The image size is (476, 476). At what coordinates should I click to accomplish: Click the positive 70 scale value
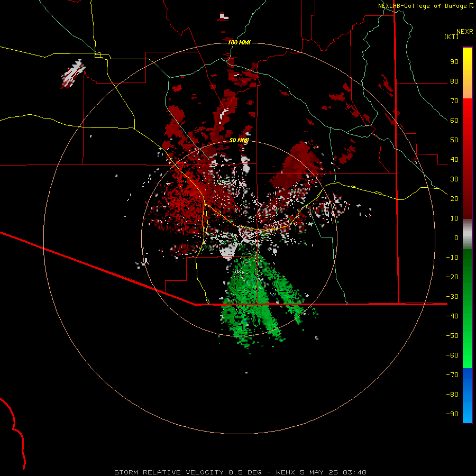coord(454,101)
